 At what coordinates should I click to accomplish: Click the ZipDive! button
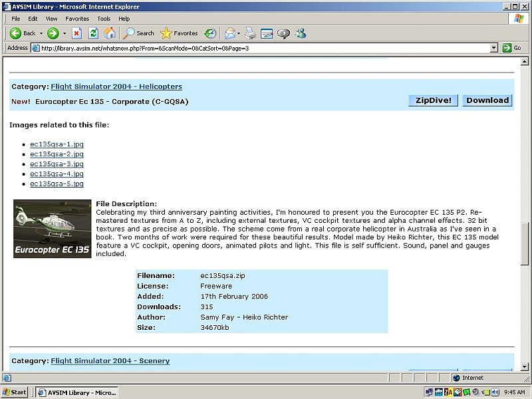[433, 100]
